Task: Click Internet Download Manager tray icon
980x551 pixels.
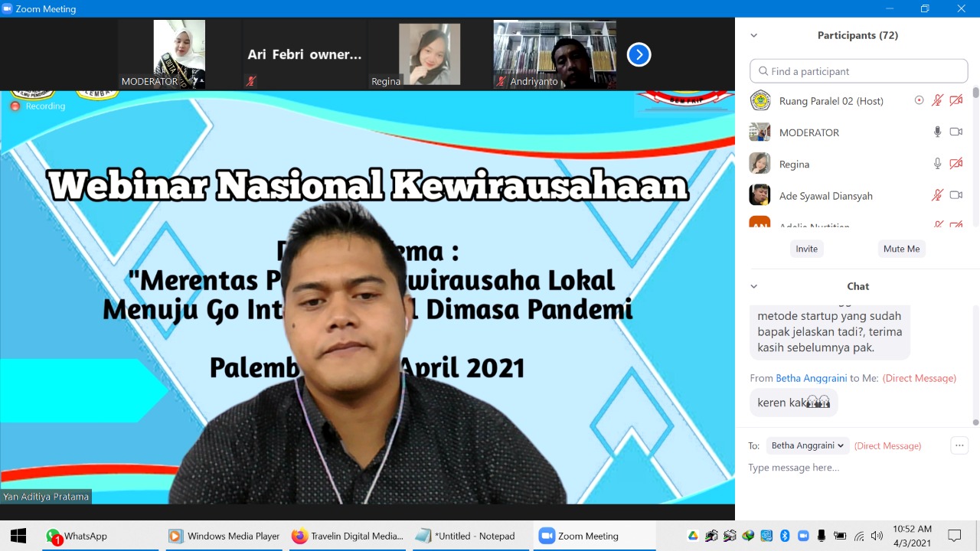Action: coord(748,536)
